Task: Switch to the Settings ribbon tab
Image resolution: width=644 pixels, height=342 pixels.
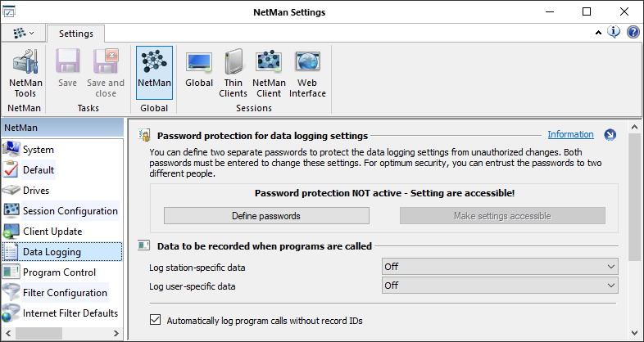Action: point(75,34)
